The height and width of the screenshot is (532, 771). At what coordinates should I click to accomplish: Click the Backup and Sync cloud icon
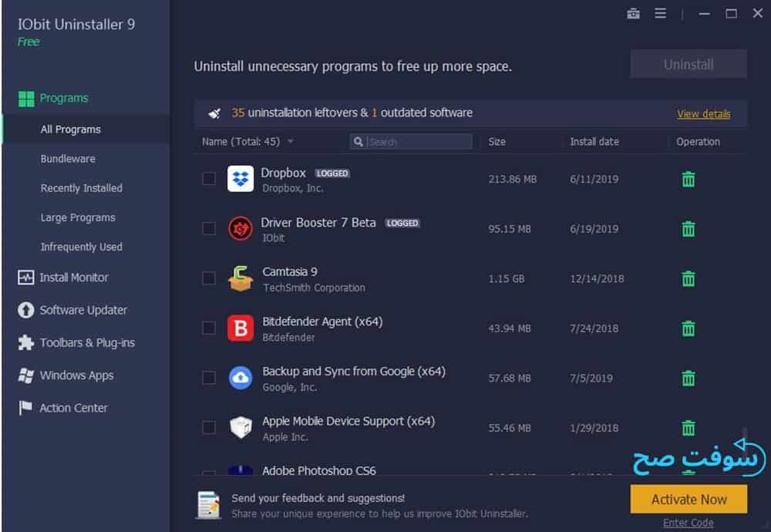[241, 378]
